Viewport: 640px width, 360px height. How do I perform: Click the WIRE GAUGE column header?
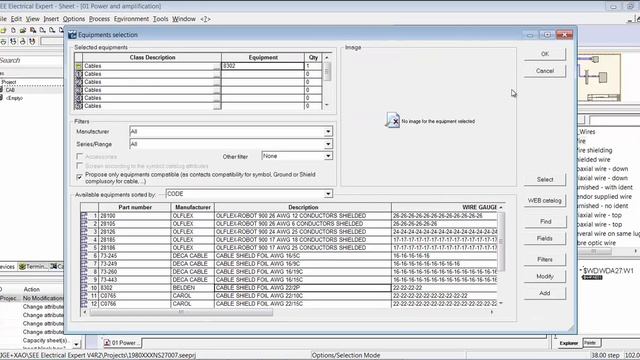pyautogui.click(x=445, y=207)
